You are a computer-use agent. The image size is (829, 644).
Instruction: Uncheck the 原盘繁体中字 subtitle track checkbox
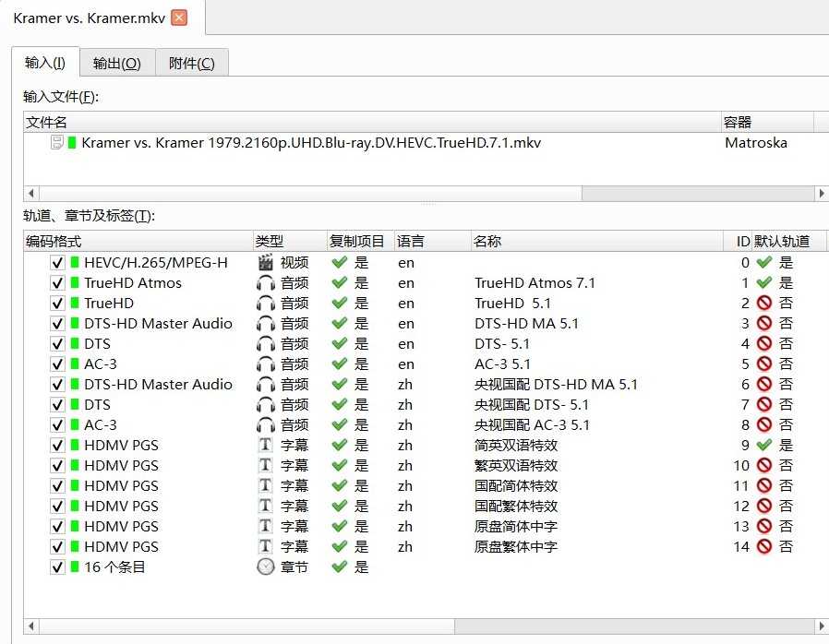[58, 547]
